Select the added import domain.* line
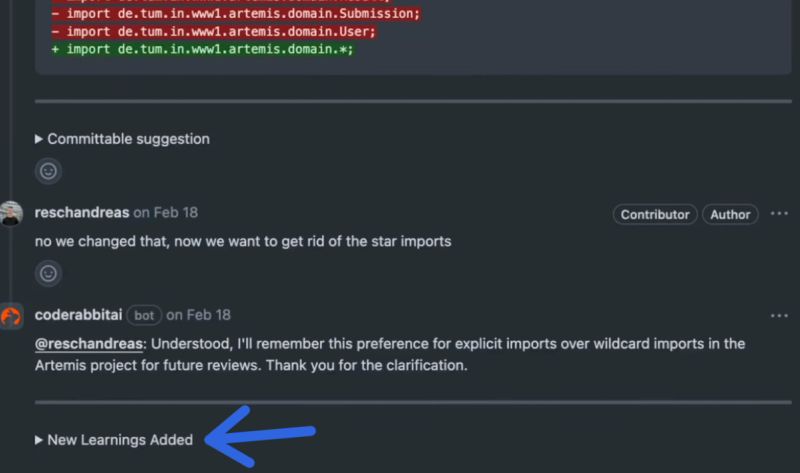The width and height of the screenshot is (800, 473). 203,49
